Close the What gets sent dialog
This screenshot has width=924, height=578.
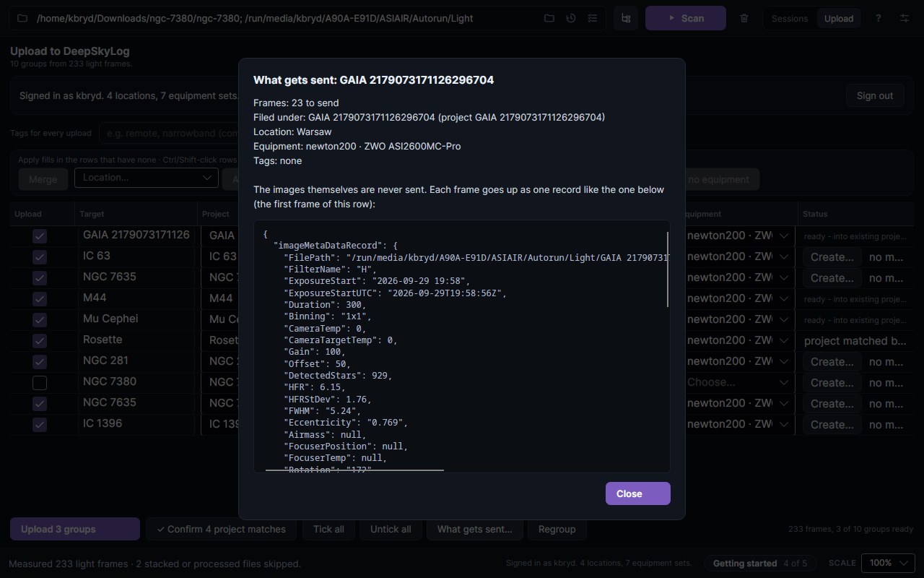pos(638,493)
